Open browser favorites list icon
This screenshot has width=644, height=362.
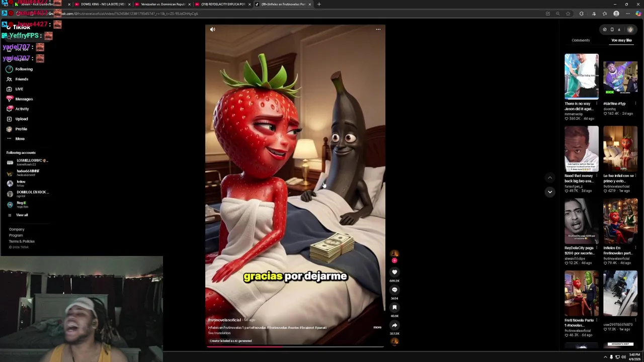(x=605, y=14)
